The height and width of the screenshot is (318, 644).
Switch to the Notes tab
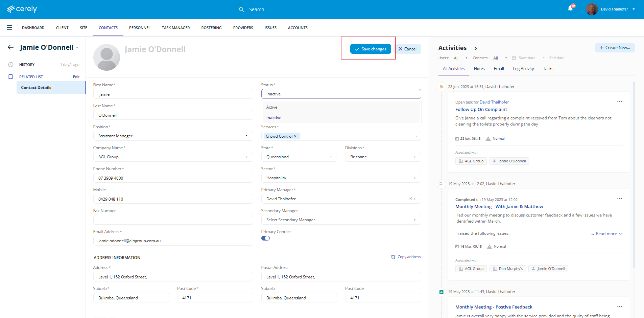pyautogui.click(x=479, y=69)
